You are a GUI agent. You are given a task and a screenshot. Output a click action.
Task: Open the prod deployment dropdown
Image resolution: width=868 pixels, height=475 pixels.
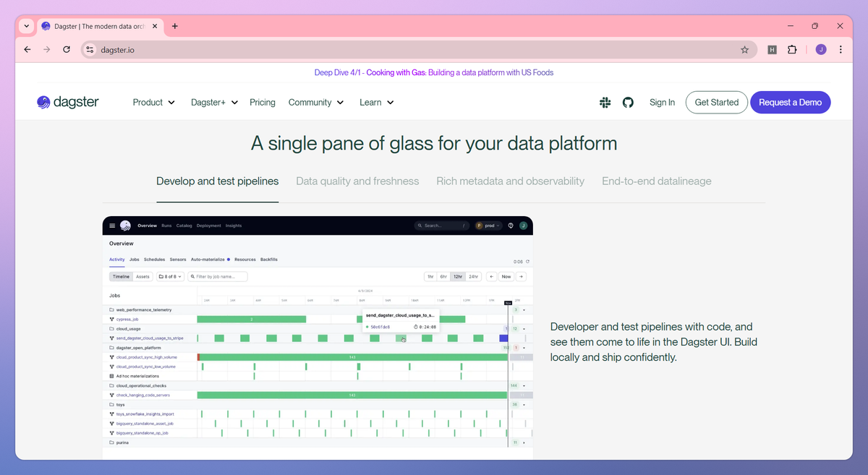tap(488, 226)
